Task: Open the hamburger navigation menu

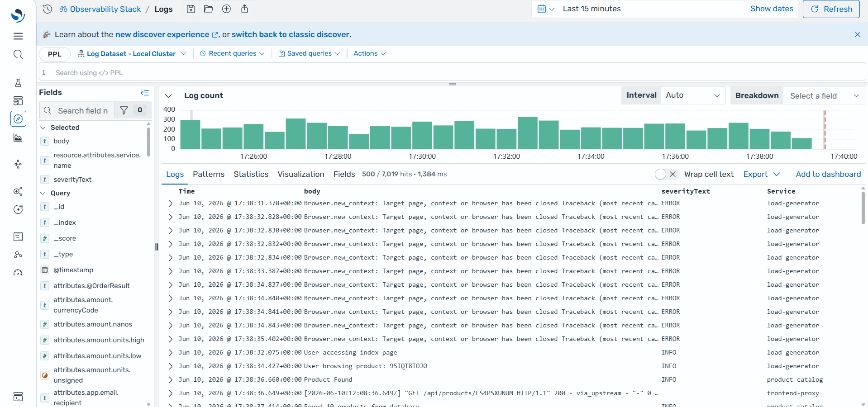Action: point(18,36)
